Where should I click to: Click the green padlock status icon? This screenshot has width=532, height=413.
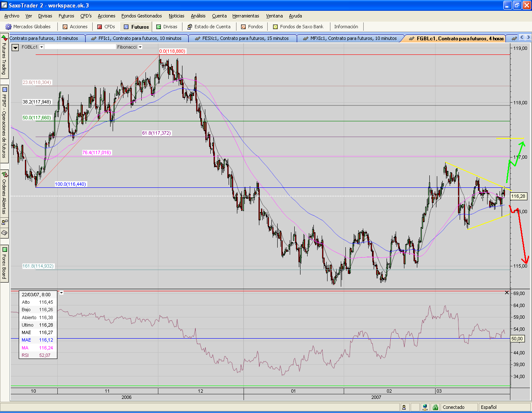[435, 407]
